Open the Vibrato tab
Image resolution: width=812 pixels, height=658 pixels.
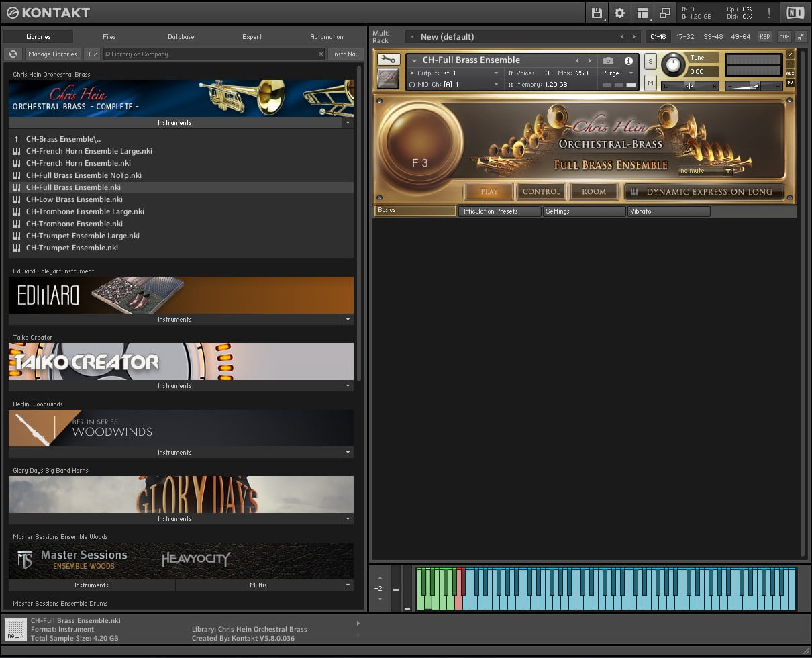pyautogui.click(x=669, y=211)
